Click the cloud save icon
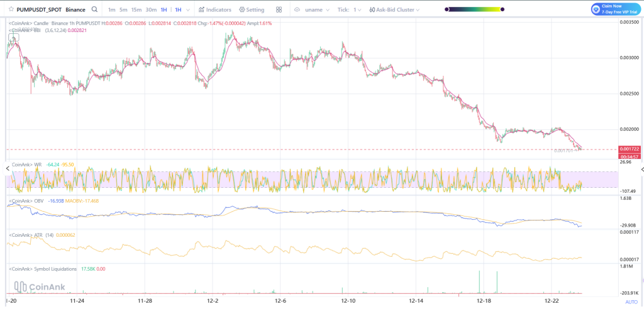The height and width of the screenshot is (309, 644). coord(297,9)
